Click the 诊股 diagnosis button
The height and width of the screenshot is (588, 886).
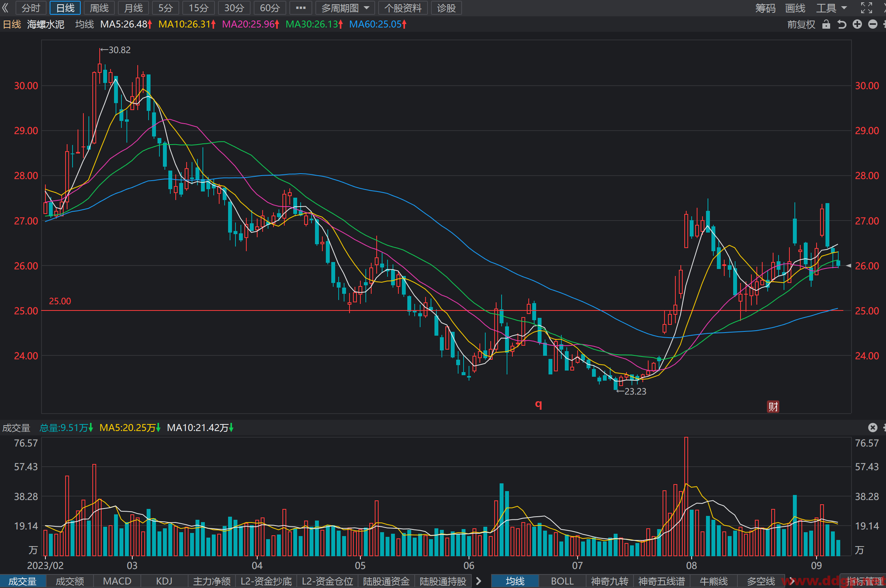(x=446, y=8)
